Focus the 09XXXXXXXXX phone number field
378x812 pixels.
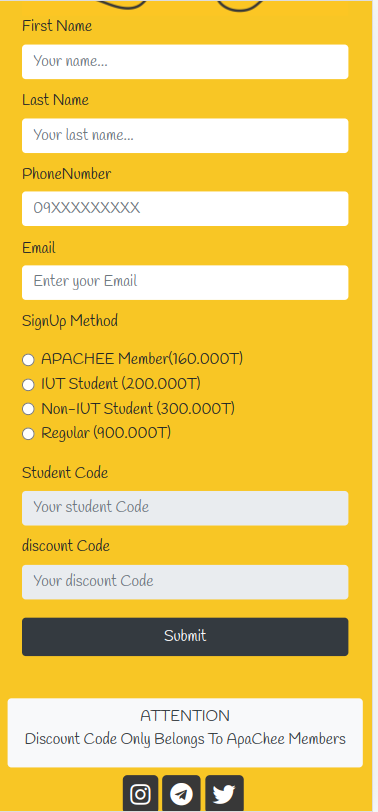(x=185, y=209)
